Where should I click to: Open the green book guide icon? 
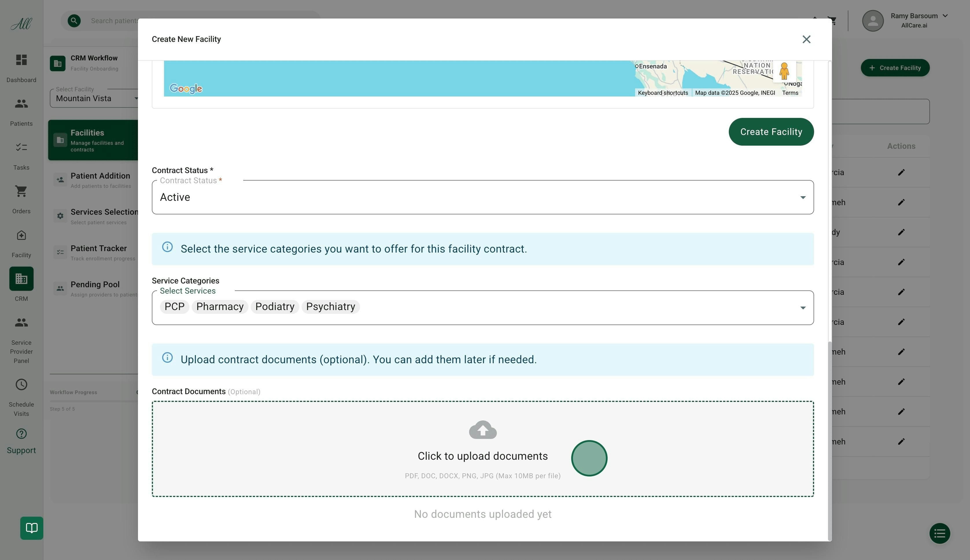tap(32, 528)
